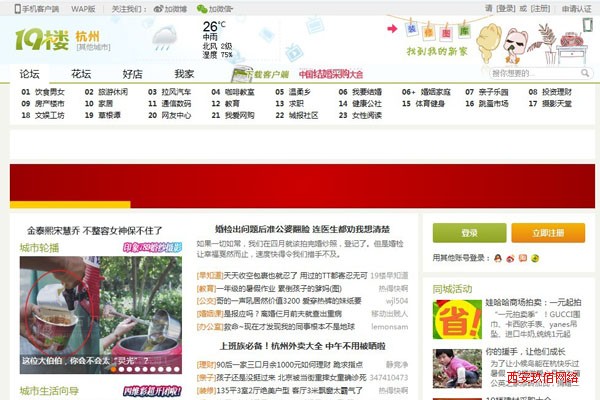Viewport: 600px width, 400px height.
Task: Click the green 登录 button
Action: (469, 233)
